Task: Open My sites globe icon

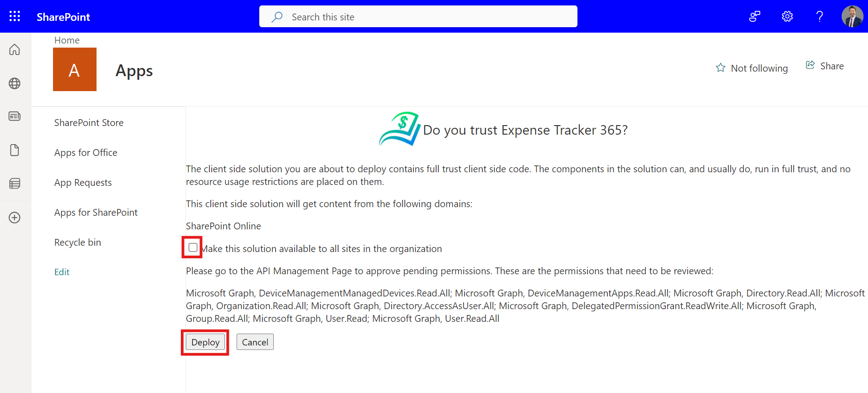Action: click(15, 83)
